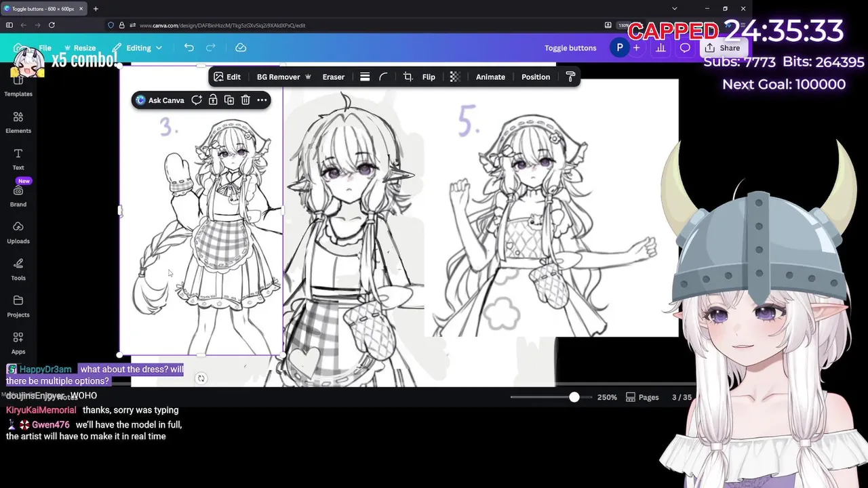This screenshot has height=488, width=868.
Task: Open the Pages grid view
Action: coord(642,397)
